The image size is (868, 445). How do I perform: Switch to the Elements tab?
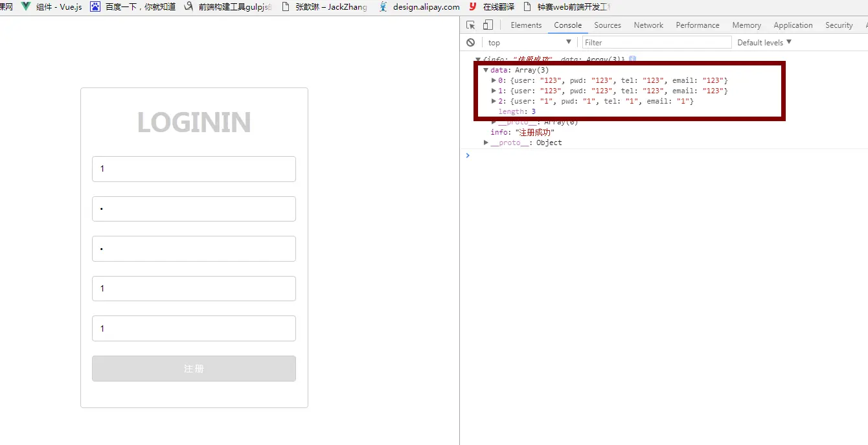tap(526, 25)
